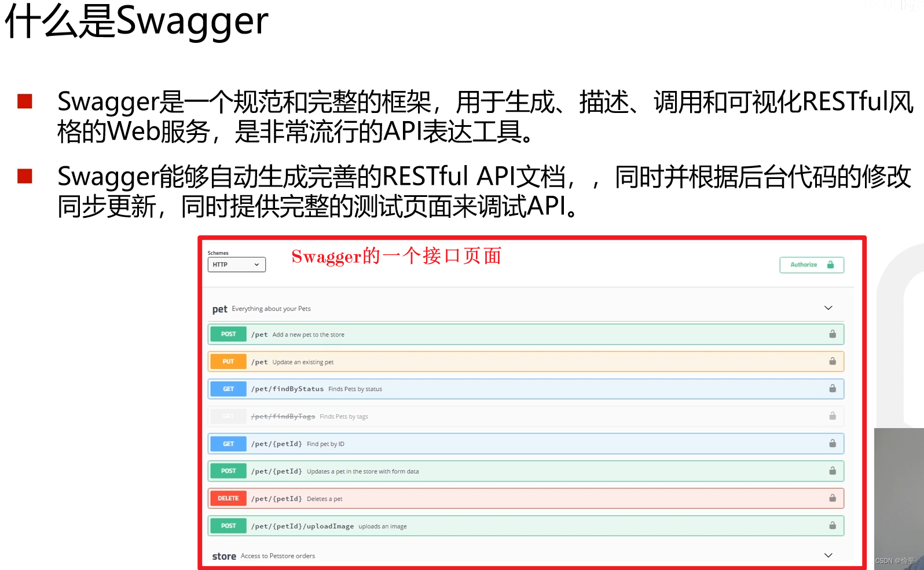
Task: Click orange PUT badge
Action: pos(228,361)
